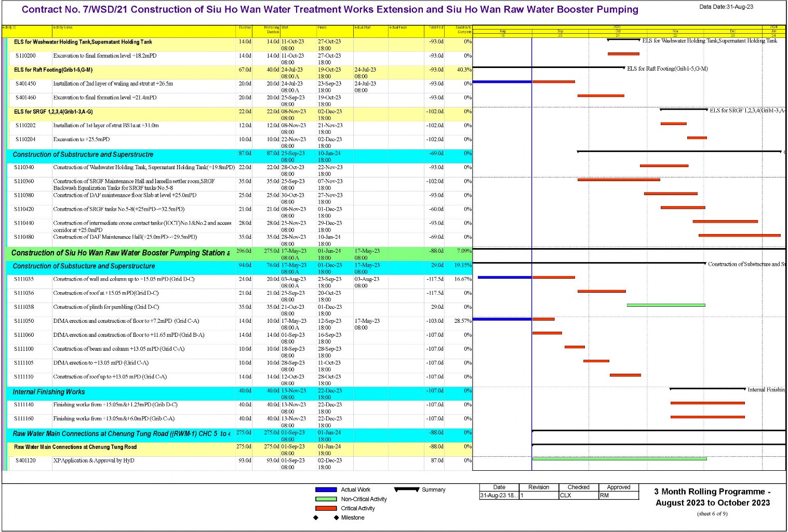Click the Revision header in the sign-off table

(x=539, y=487)
